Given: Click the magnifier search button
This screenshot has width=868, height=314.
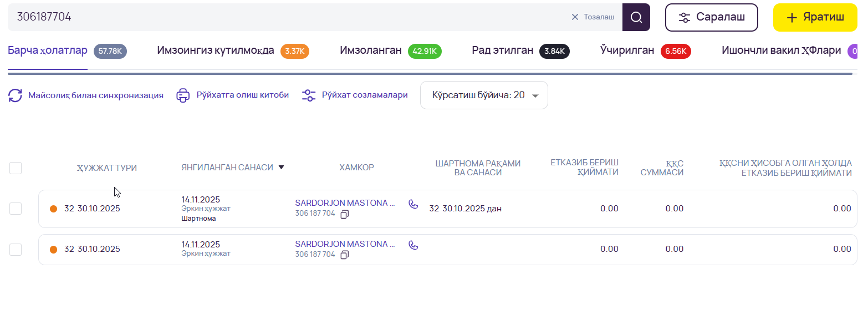Looking at the screenshot, I should point(636,17).
